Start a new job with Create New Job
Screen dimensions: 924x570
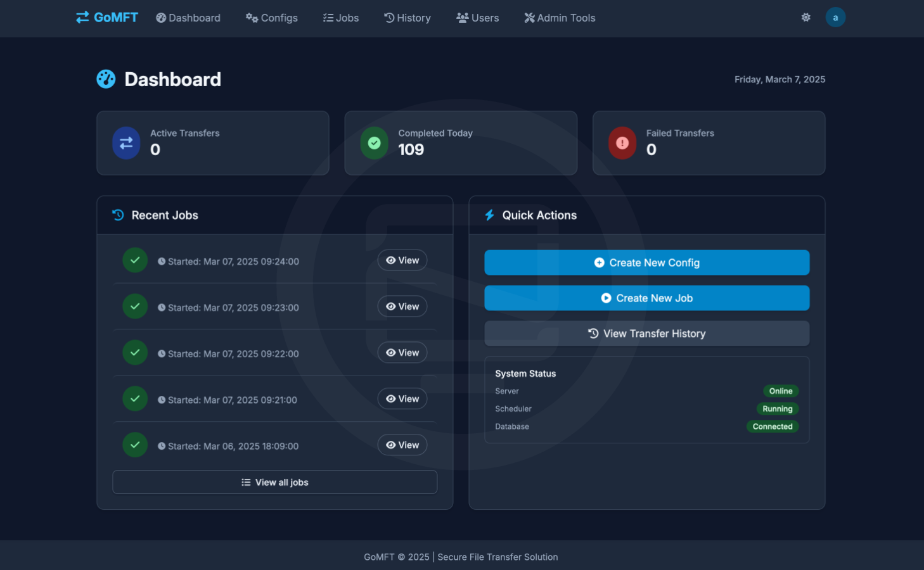tap(646, 298)
